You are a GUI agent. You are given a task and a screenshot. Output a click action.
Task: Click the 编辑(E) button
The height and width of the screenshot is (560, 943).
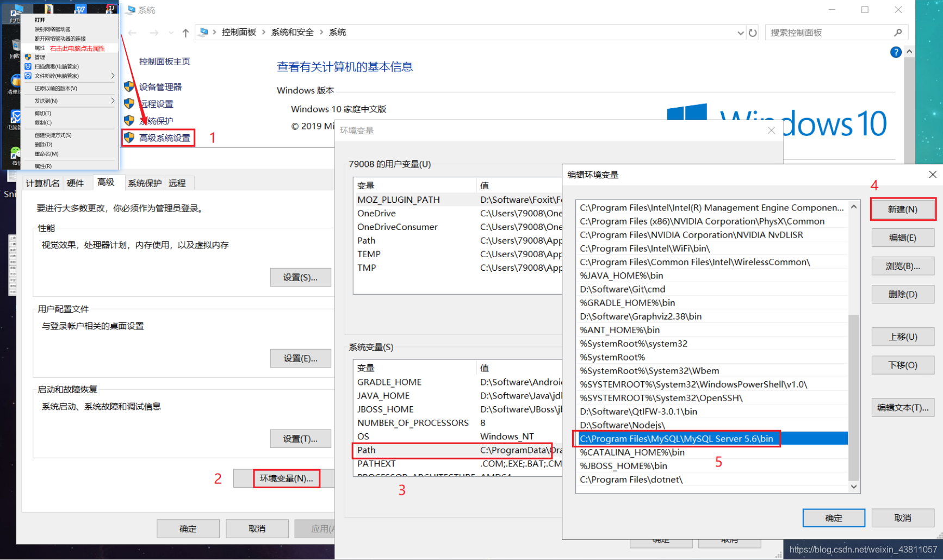pyautogui.click(x=903, y=238)
